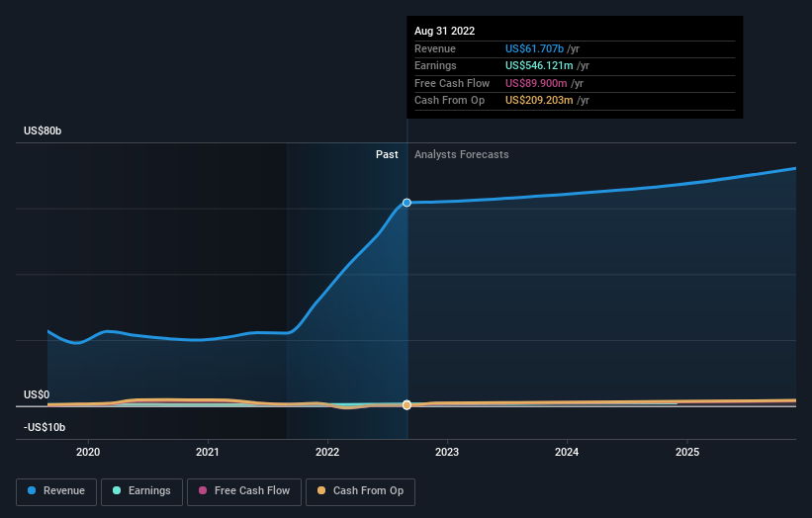Click the Aug 31 2022 tooltip date
Screen dimensions: 812x518
click(444, 31)
